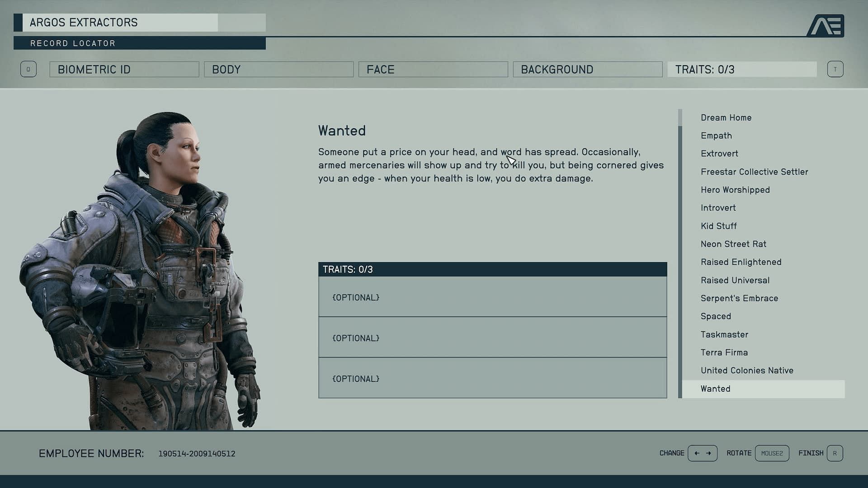Screen dimensions: 868x488
Task: Select the right navigation arrow icon
Action: pyautogui.click(x=709, y=453)
